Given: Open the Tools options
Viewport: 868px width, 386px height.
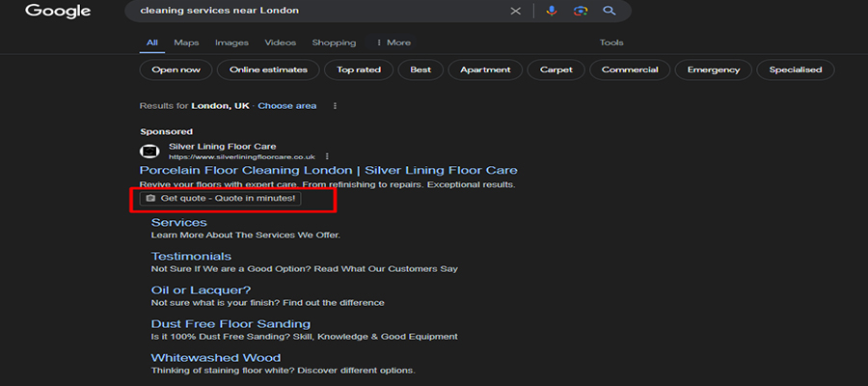Looking at the screenshot, I should tap(611, 42).
